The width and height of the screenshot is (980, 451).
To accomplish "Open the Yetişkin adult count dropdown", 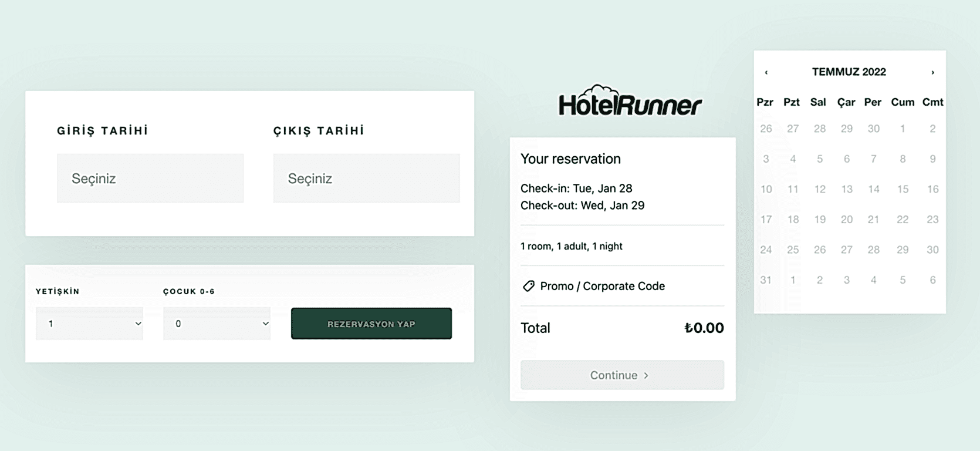I will tap(89, 324).
